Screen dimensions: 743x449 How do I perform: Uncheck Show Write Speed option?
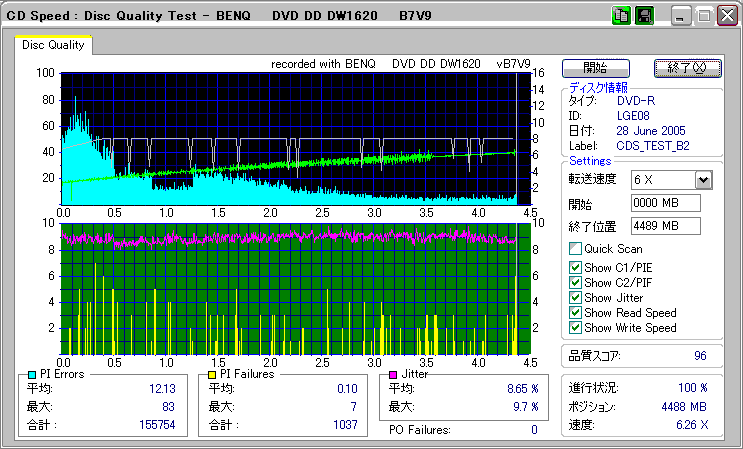575,327
